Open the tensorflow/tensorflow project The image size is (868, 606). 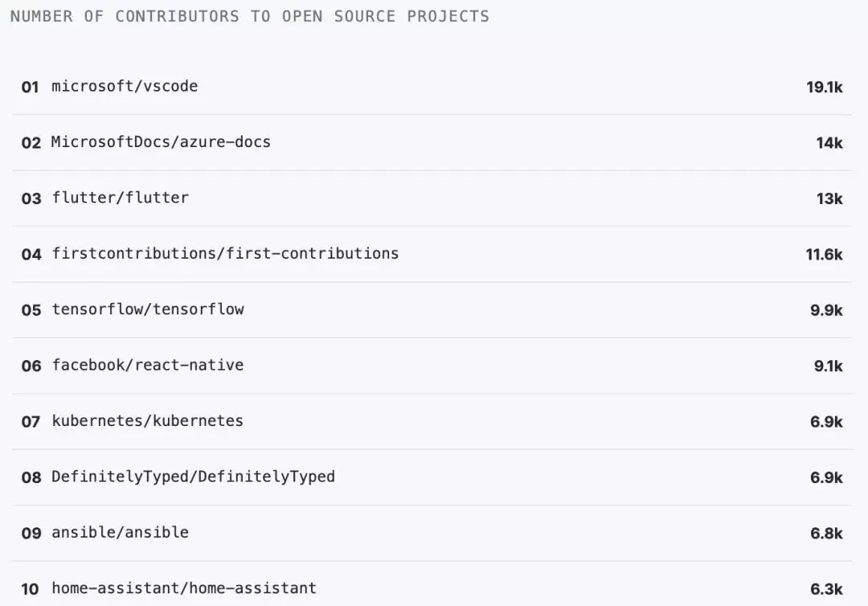pyautogui.click(x=148, y=309)
